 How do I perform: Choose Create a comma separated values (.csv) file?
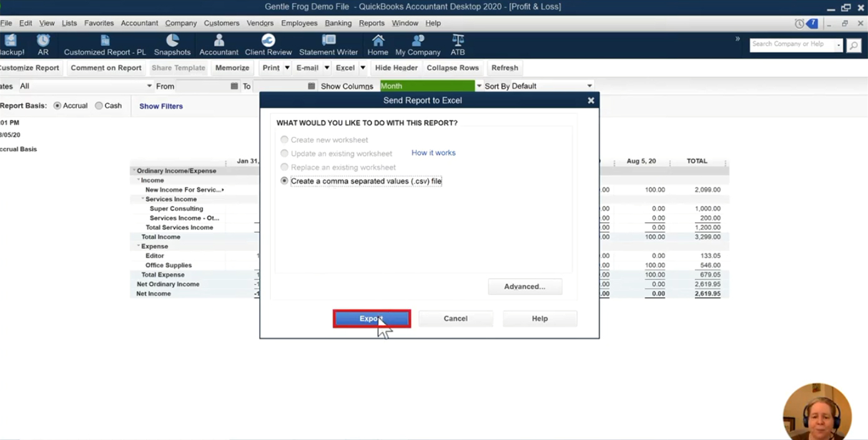(285, 181)
